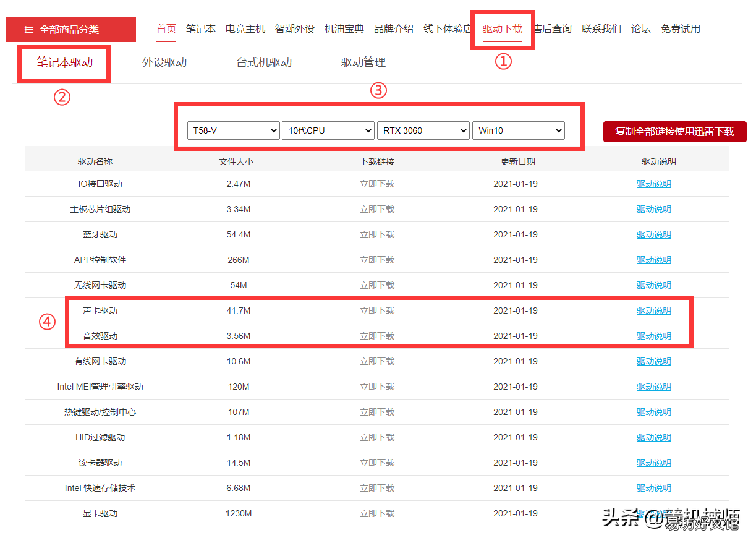Click the 驱动名称 column header

pyautogui.click(x=95, y=161)
